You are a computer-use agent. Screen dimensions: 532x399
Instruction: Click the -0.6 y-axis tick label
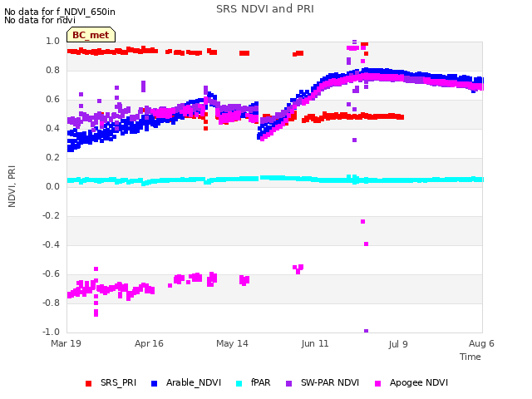pos(51,273)
